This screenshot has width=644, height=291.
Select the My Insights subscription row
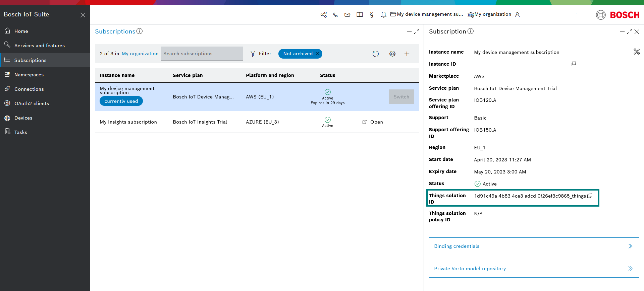[x=257, y=122]
